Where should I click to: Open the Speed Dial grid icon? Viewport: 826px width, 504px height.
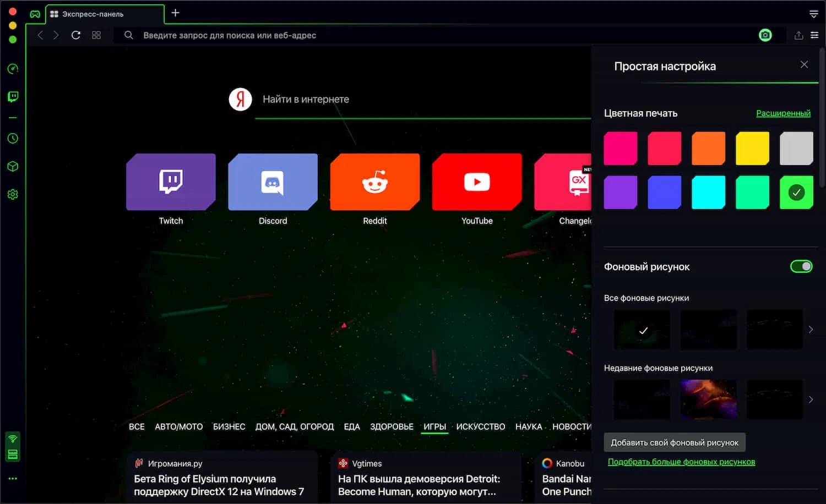(96, 35)
